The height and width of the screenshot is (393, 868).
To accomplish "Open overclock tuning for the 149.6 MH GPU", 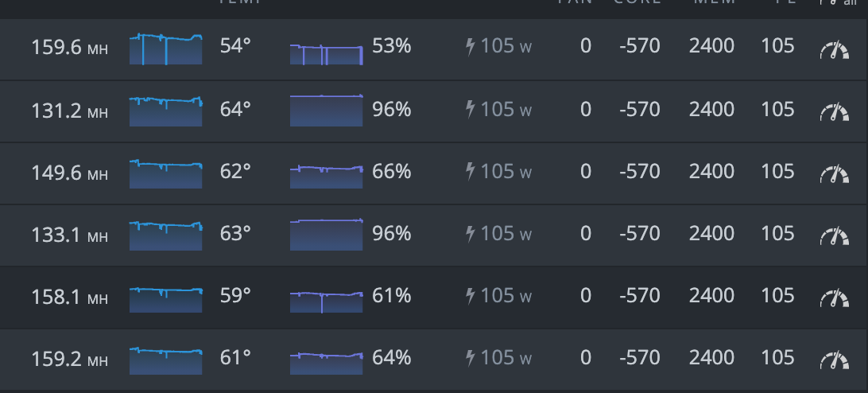I will point(835,174).
